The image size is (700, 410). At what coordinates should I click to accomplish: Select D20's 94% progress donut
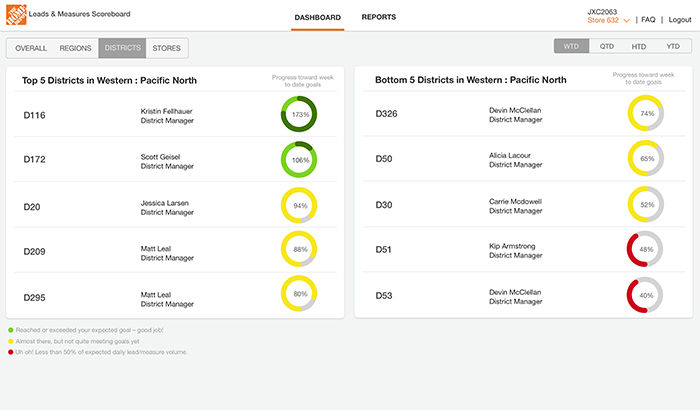coord(299,205)
